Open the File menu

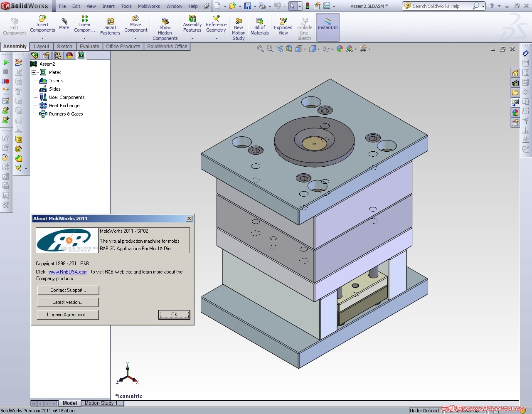click(x=62, y=6)
